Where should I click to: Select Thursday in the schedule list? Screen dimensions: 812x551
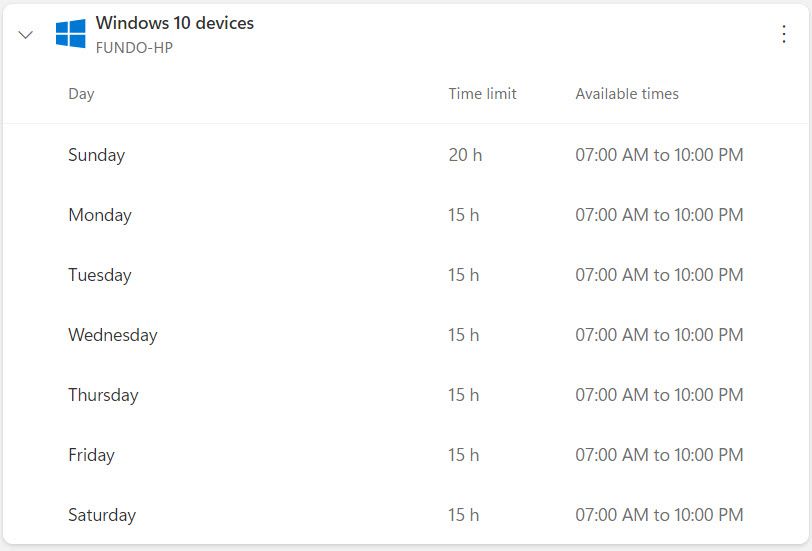coord(103,395)
